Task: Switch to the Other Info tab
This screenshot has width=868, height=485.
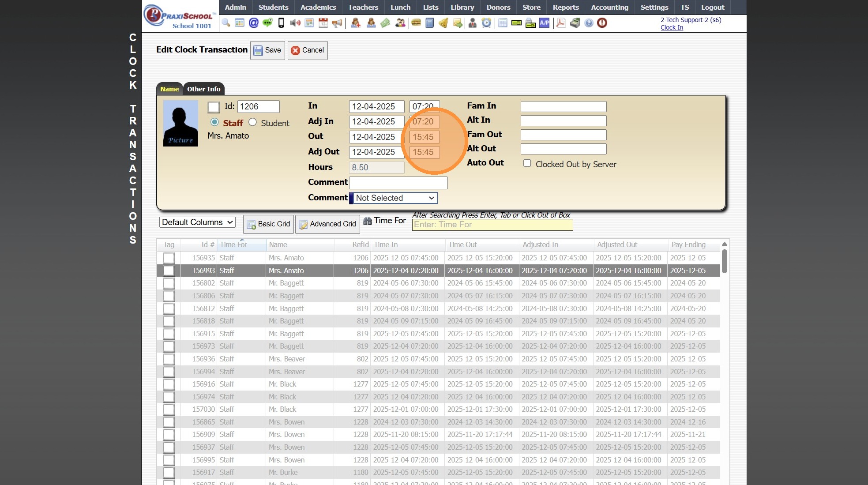Action: 203,89
